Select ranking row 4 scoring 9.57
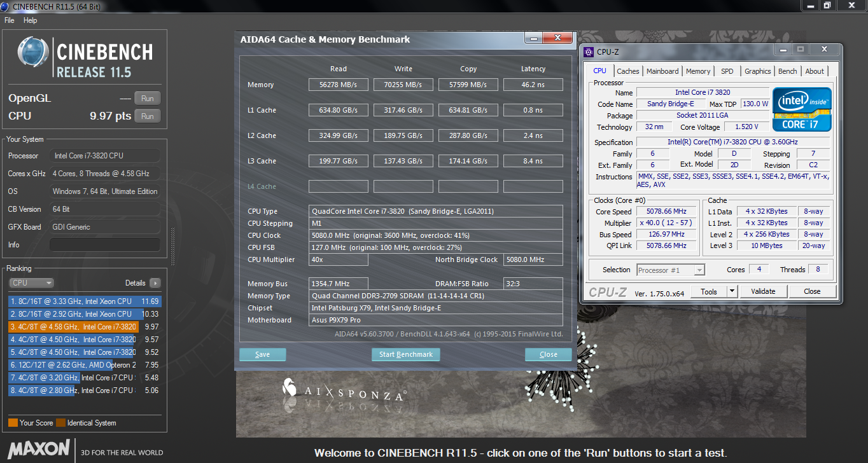 [85, 340]
